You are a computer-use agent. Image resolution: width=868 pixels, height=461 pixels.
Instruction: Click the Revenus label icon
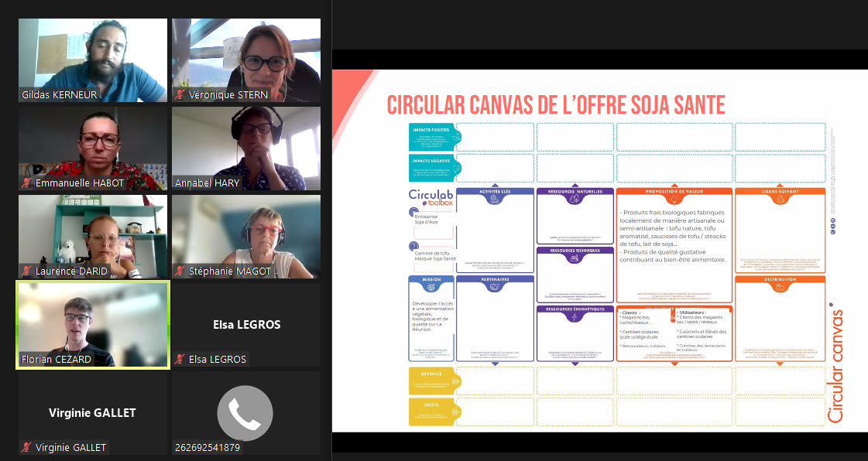tap(456, 381)
